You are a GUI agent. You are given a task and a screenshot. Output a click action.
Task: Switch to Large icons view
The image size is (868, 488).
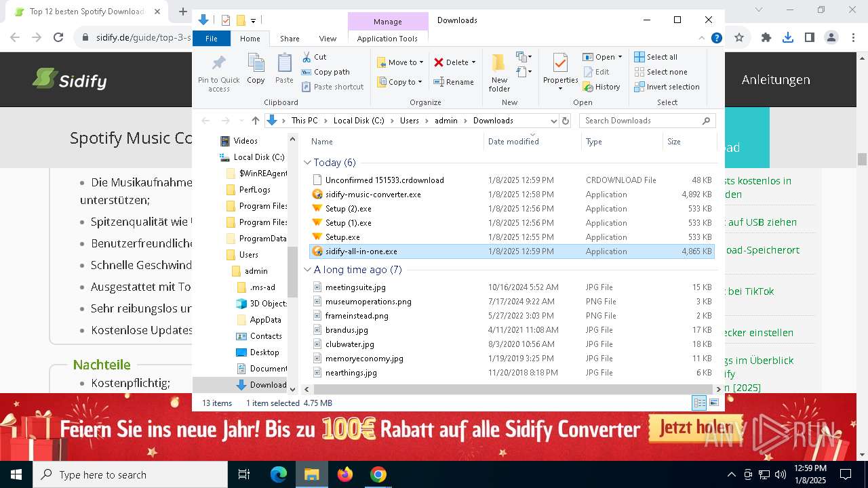[713, 403]
